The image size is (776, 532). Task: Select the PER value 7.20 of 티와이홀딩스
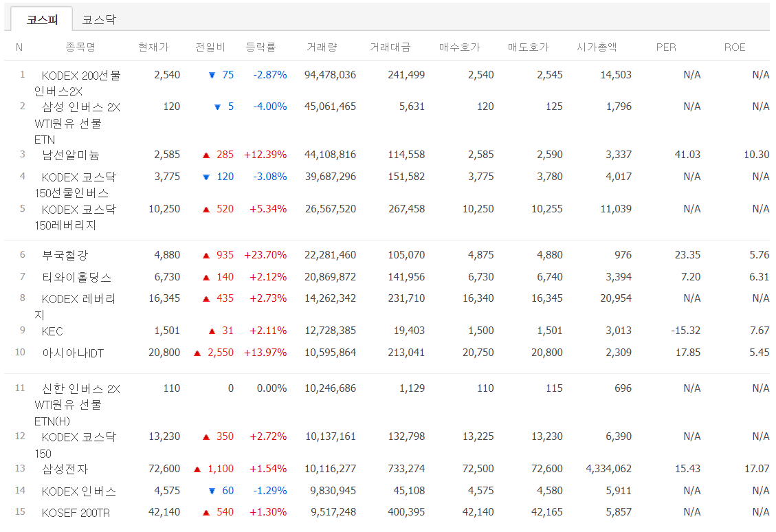click(690, 277)
